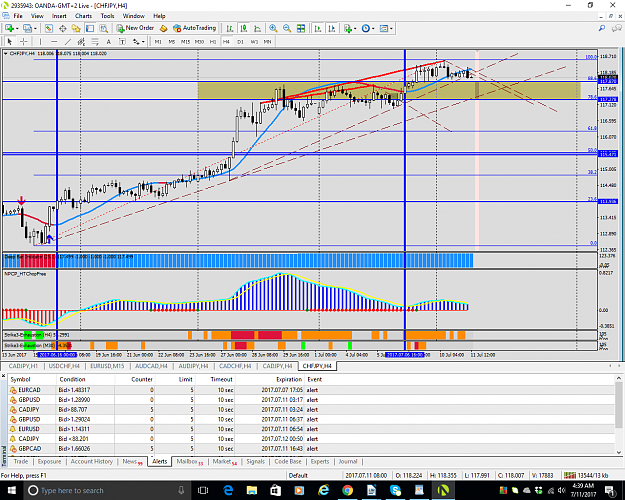
Task: Switch timeframe to M15
Action: coord(185,41)
